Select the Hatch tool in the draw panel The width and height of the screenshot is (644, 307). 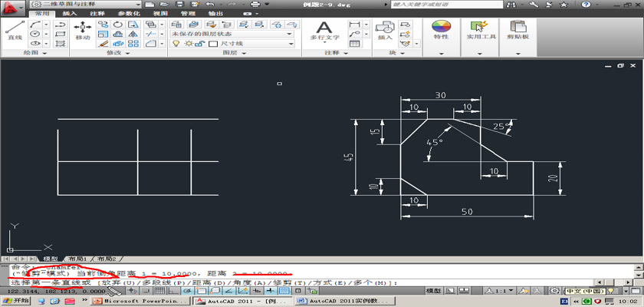(x=61, y=43)
